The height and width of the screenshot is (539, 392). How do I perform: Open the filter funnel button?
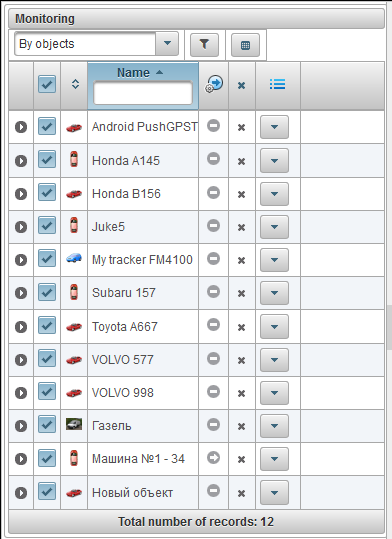(x=204, y=45)
